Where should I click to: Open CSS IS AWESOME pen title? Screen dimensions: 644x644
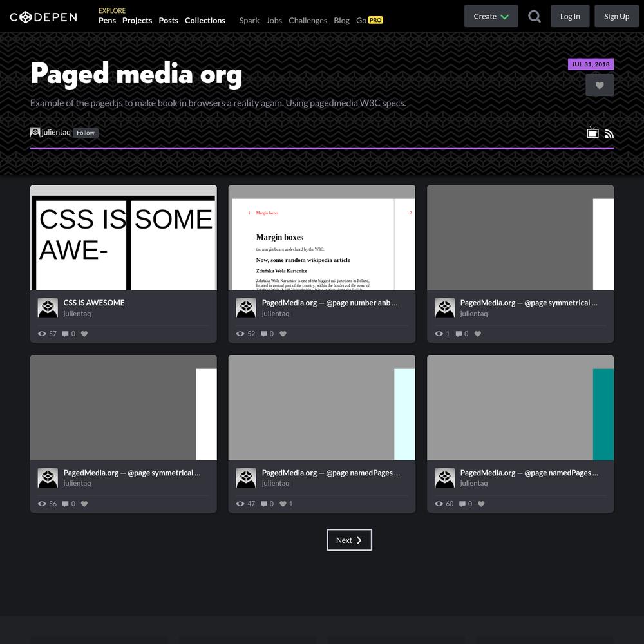click(94, 302)
